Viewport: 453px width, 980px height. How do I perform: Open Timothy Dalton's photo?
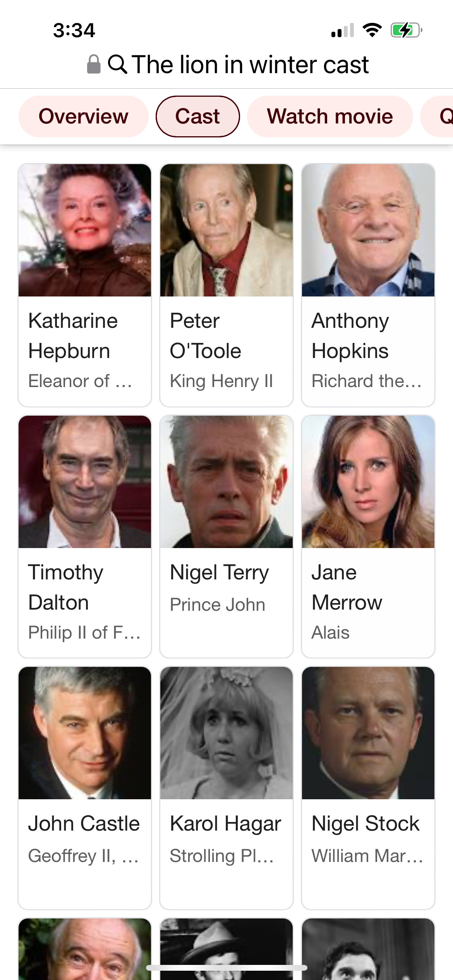tap(85, 482)
